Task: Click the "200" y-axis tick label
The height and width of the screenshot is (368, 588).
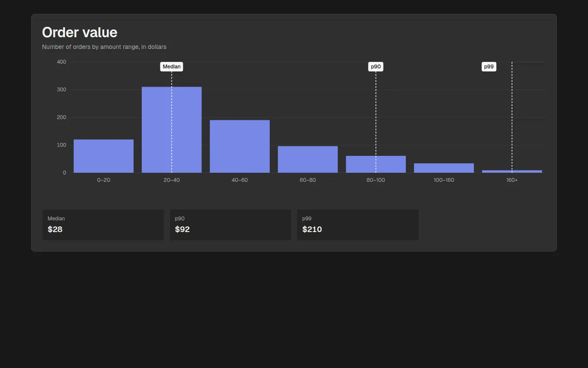Action: [x=61, y=117]
